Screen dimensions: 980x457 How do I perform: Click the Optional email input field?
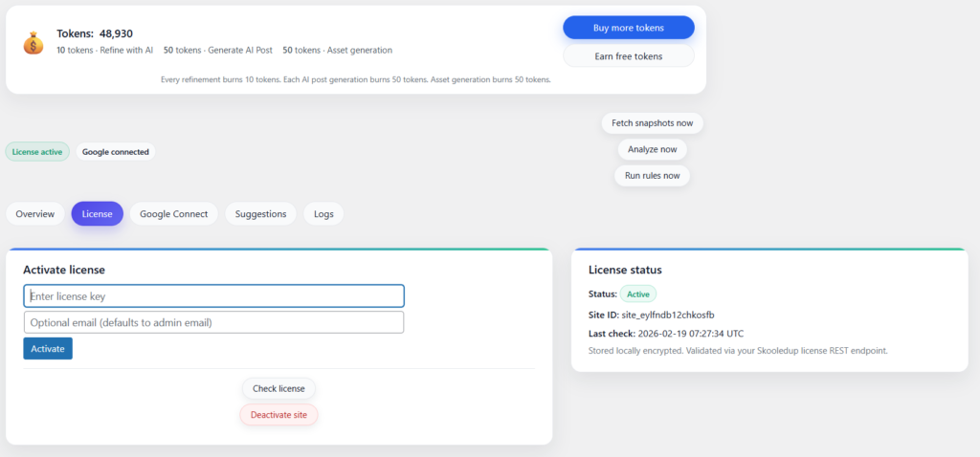(x=213, y=322)
